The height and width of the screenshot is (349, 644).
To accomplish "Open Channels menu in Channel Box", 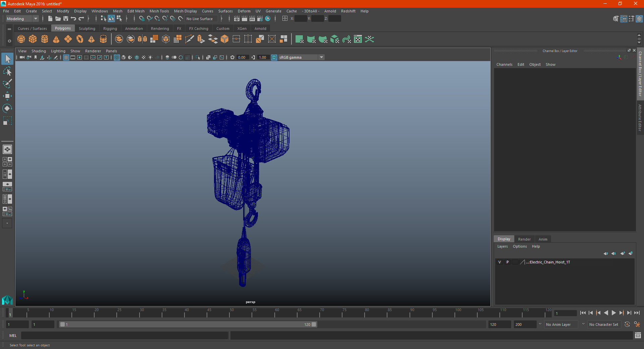I will point(504,64).
